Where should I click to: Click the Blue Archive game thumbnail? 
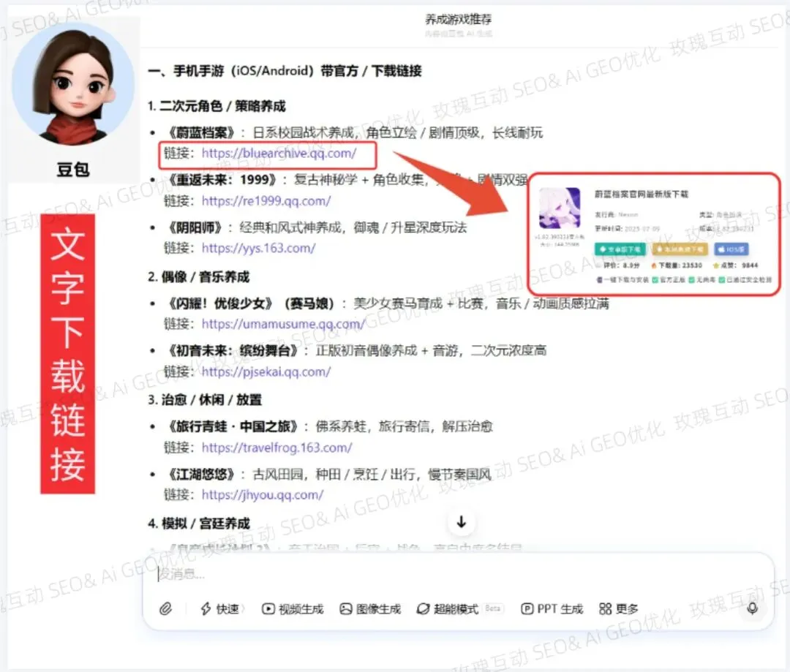[x=560, y=208]
